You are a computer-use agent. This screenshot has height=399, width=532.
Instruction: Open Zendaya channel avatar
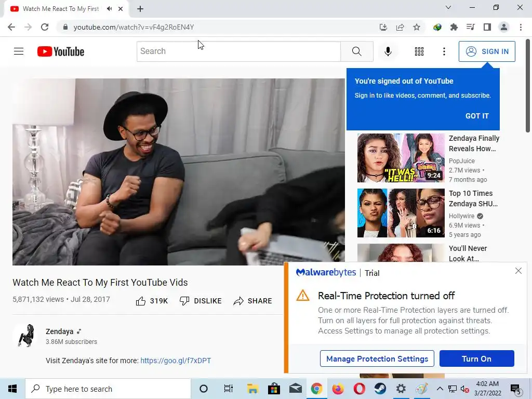27,336
